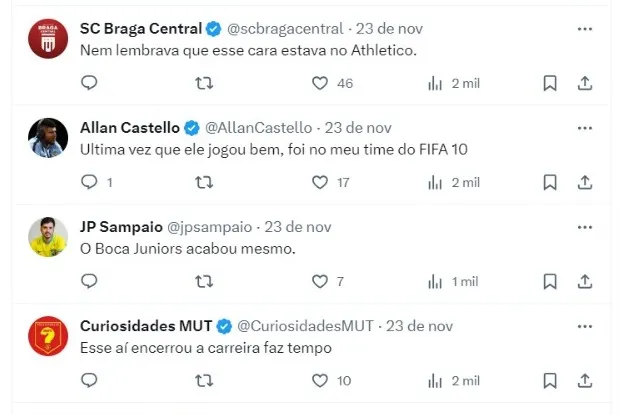Retweet the Curiosidades MUT post
This screenshot has width=626, height=415.
(204, 380)
